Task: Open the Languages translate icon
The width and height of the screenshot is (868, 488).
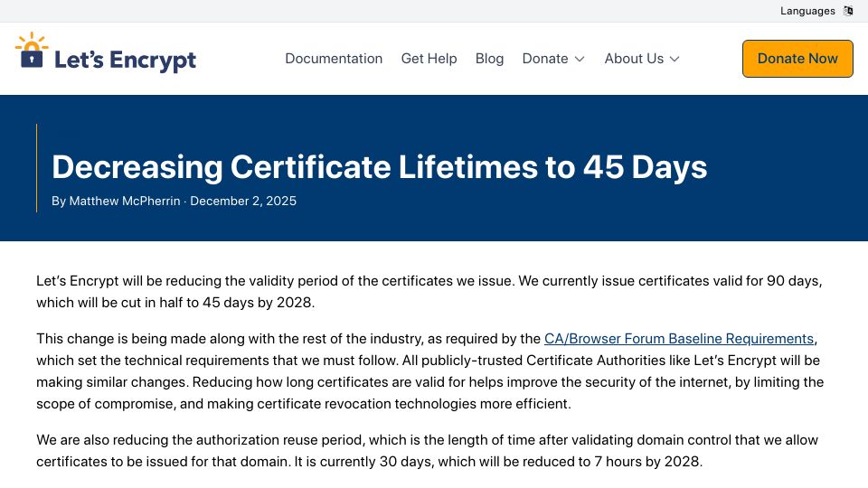Action: [x=848, y=11]
